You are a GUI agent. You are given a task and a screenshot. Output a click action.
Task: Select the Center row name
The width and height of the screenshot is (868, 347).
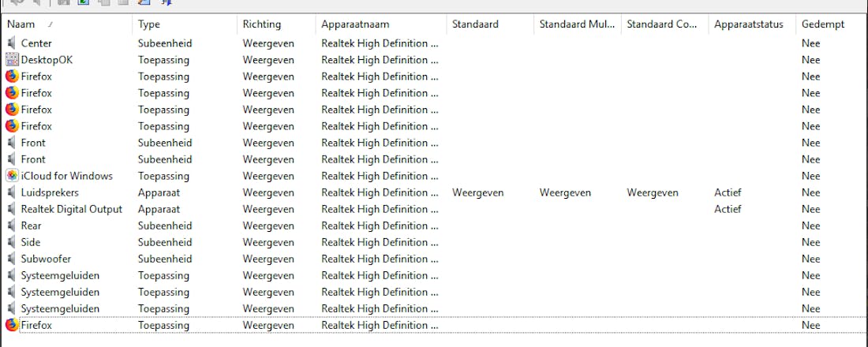36,43
